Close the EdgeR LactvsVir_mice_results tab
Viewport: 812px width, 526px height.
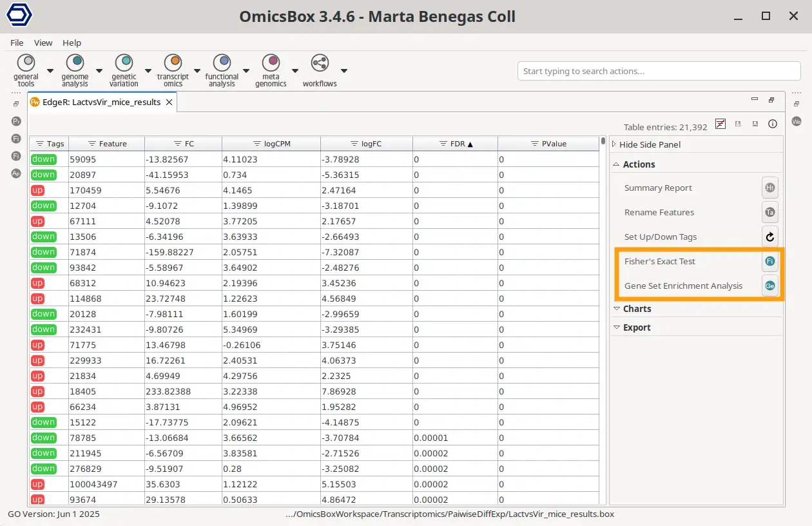(169, 102)
